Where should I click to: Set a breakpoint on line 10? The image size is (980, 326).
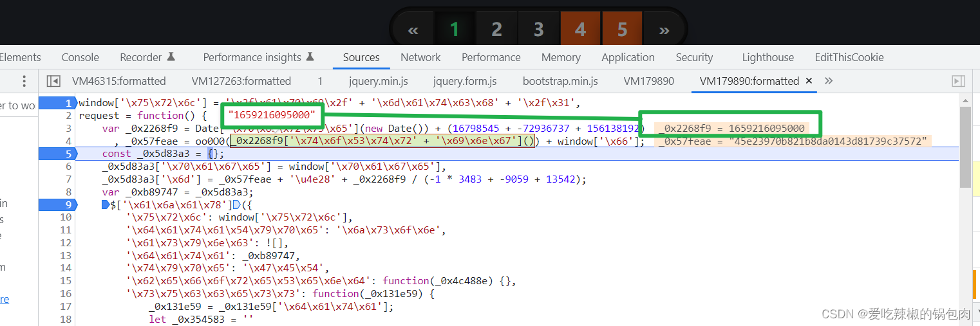point(66,217)
